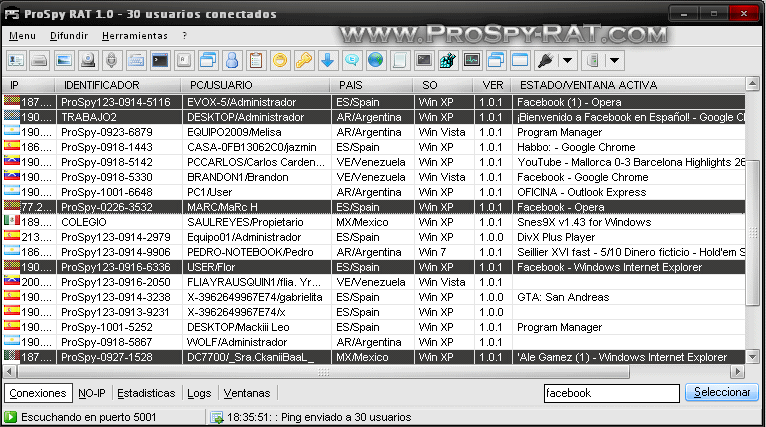Select the row ProSpy-0923-6879
The image size is (766, 427).
click(374, 132)
